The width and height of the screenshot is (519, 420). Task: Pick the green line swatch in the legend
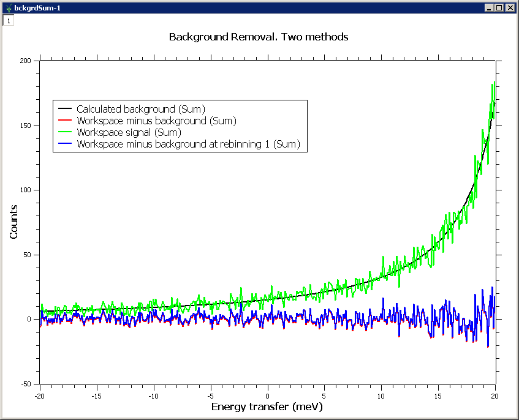tap(65, 132)
